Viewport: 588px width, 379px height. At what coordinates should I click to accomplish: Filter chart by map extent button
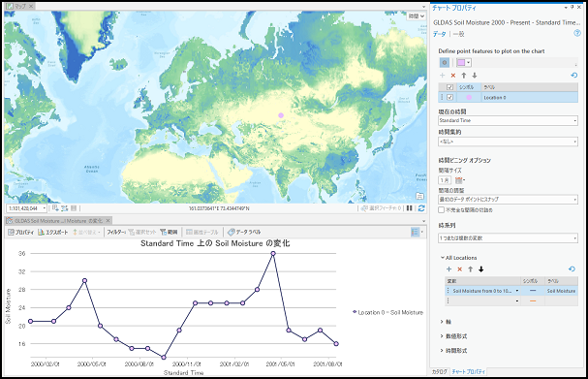pos(169,233)
